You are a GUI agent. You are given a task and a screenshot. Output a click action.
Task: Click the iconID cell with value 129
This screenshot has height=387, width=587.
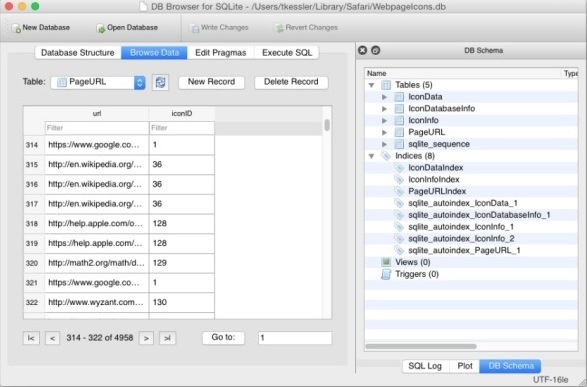pos(182,263)
